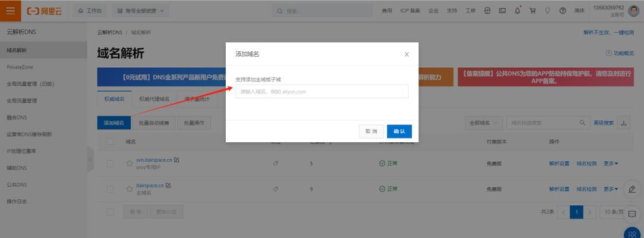Switch language with 简体
The image size is (644, 238).
579,11
